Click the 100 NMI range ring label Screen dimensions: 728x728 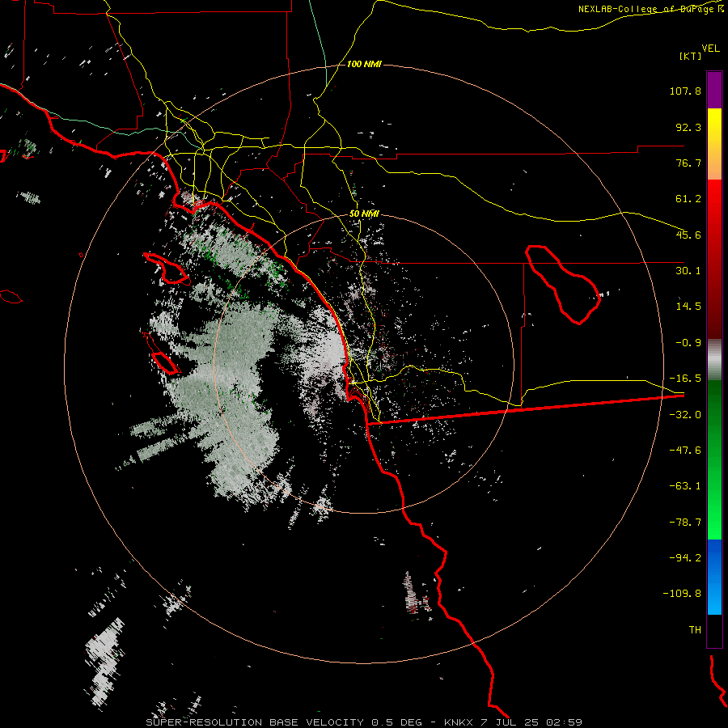tap(364, 64)
